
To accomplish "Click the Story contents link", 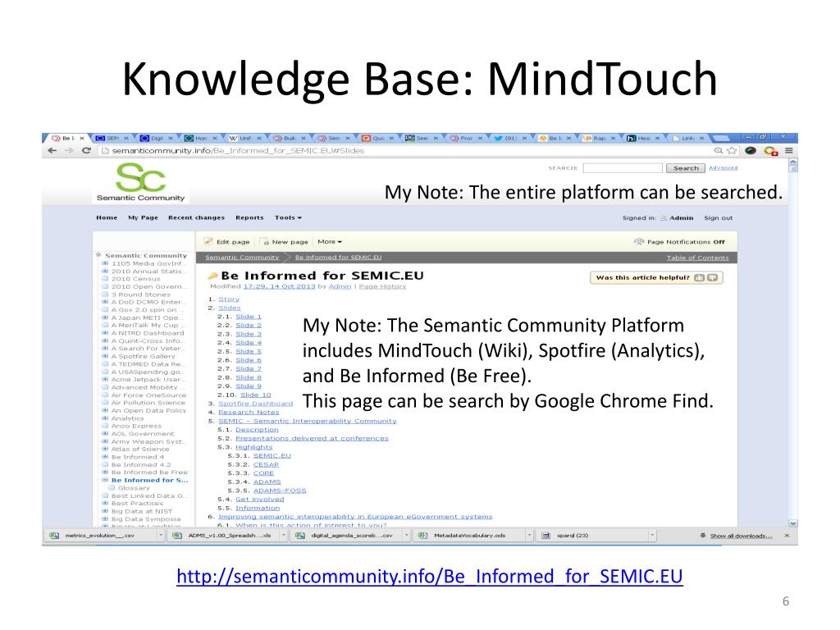I will (229, 299).
